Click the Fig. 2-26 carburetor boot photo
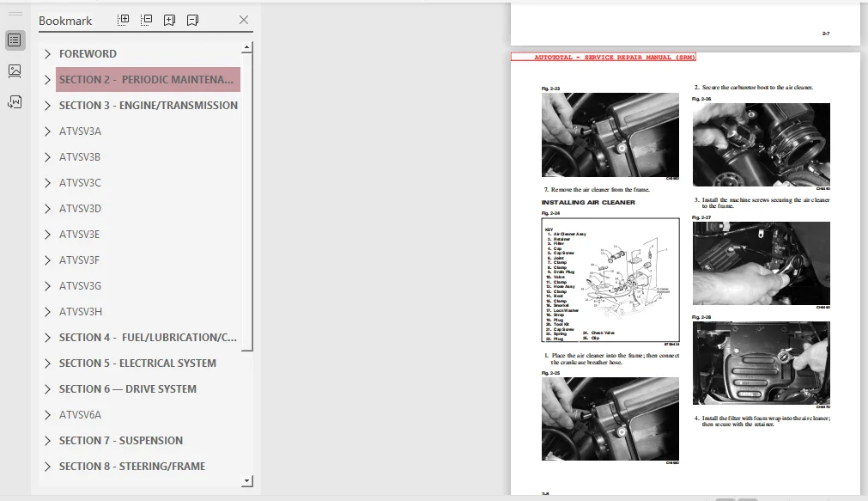The height and width of the screenshot is (501, 868). click(762, 144)
